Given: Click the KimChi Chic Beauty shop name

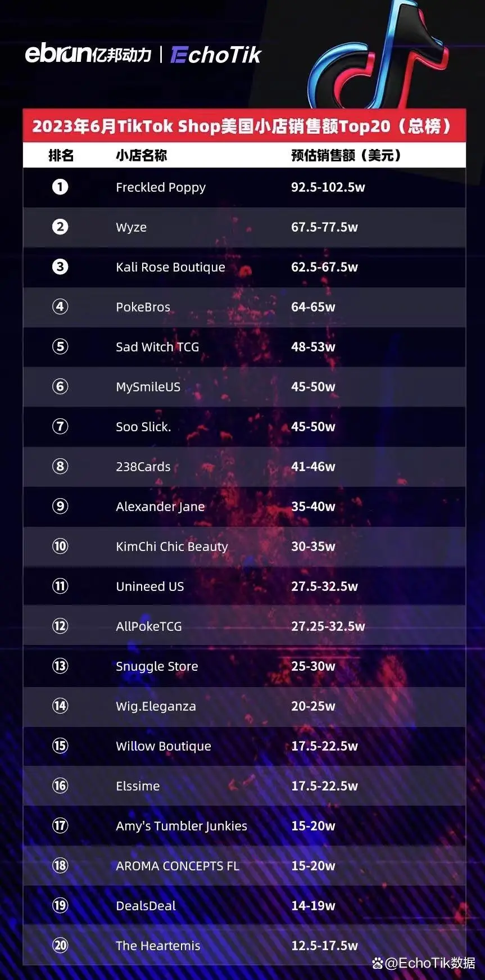Looking at the screenshot, I should click(x=172, y=547).
